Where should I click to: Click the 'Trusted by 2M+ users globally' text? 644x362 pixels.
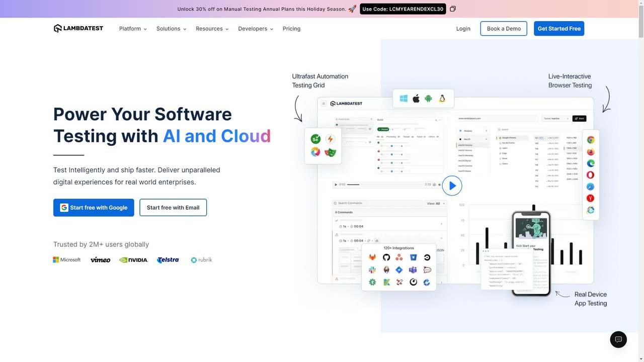tap(101, 244)
